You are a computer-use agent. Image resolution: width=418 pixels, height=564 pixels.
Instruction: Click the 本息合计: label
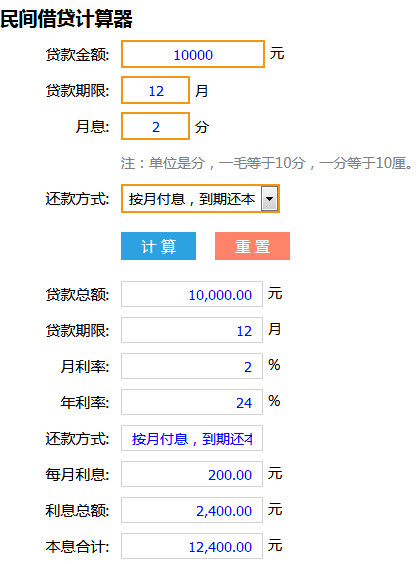point(77,546)
